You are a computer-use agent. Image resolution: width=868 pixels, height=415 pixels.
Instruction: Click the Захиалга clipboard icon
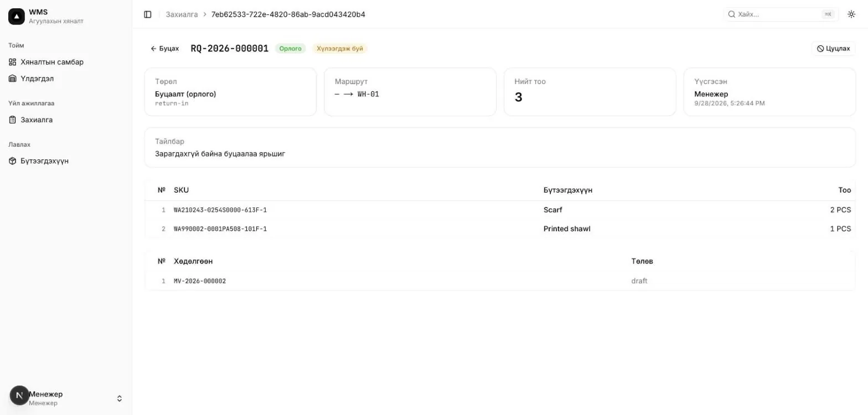click(x=13, y=120)
